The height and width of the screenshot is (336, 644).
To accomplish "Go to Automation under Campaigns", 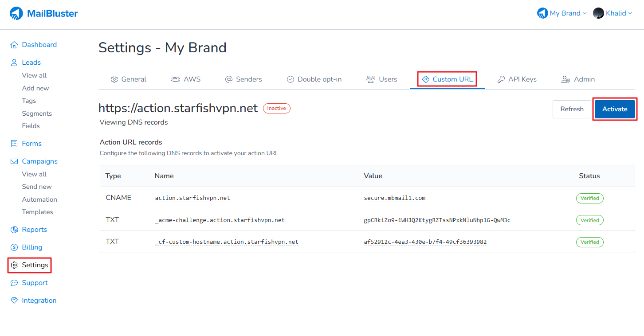I will 39,199.
